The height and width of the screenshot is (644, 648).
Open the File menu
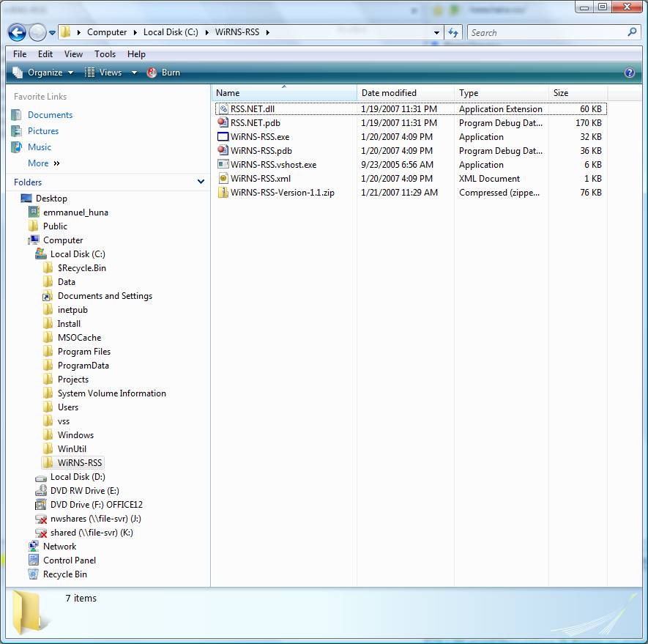click(20, 54)
